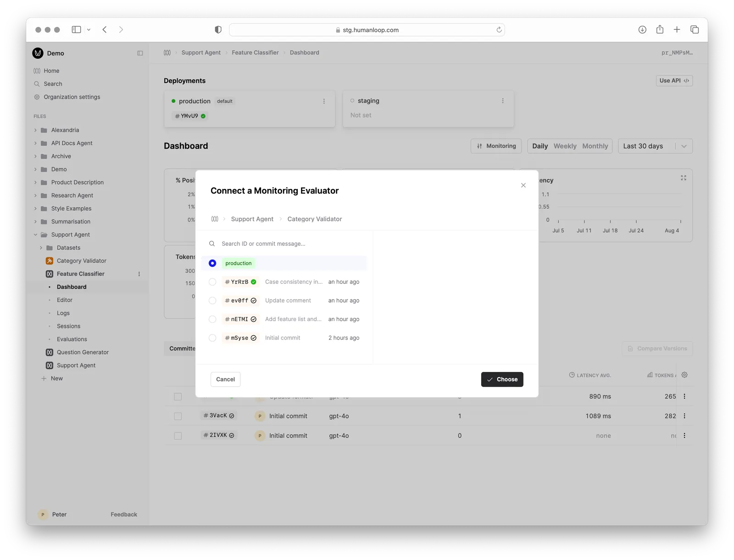
Task: Expand the Research Agent folder
Action: coord(35,195)
